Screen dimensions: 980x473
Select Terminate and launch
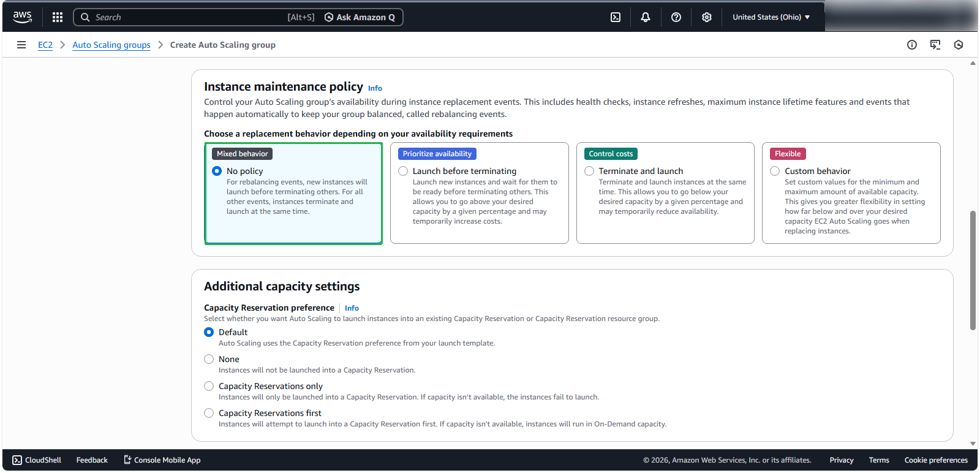589,171
